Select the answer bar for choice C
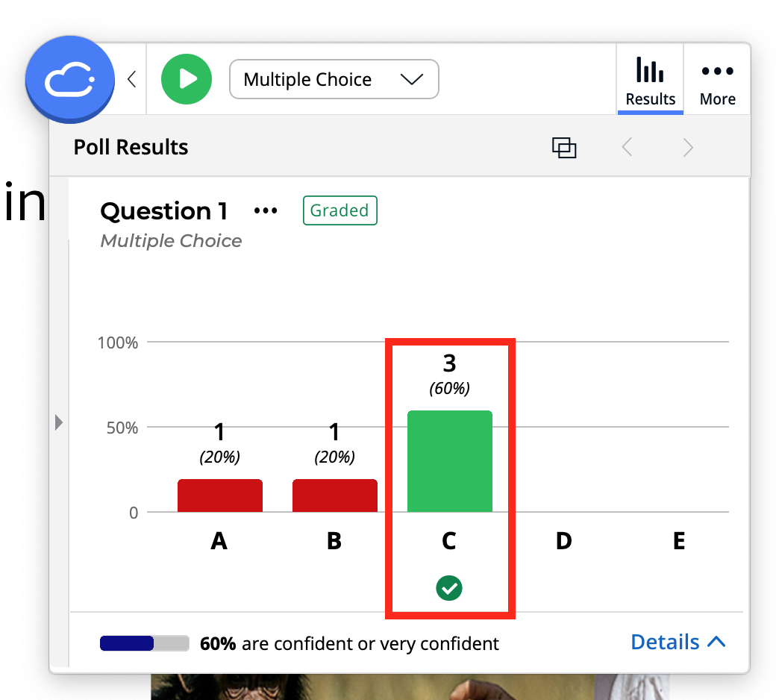776x700 pixels. pos(449,460)
